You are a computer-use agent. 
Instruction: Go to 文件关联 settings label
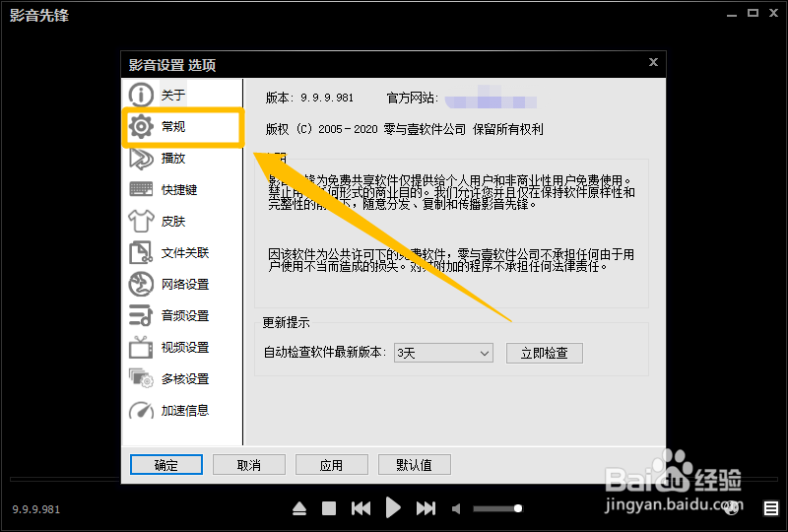(185, 253)
